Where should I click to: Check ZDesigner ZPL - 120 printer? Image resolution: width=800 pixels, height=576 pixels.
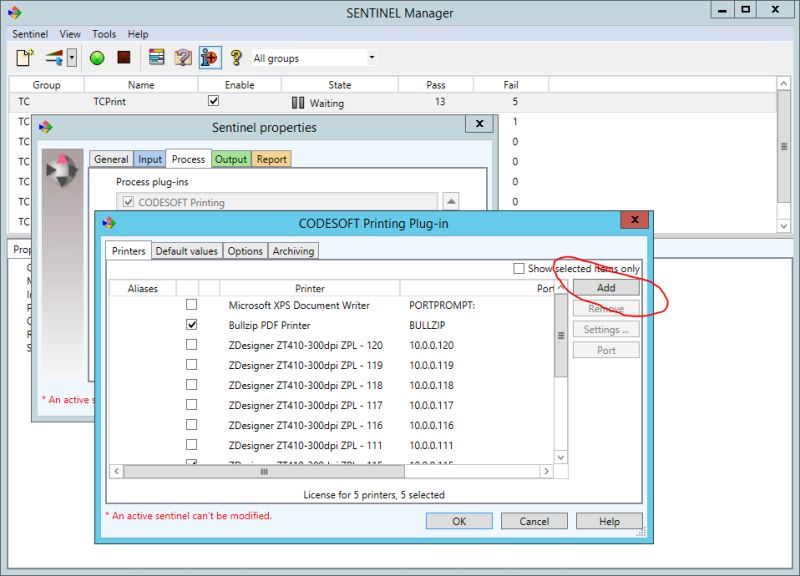point(191,345)
